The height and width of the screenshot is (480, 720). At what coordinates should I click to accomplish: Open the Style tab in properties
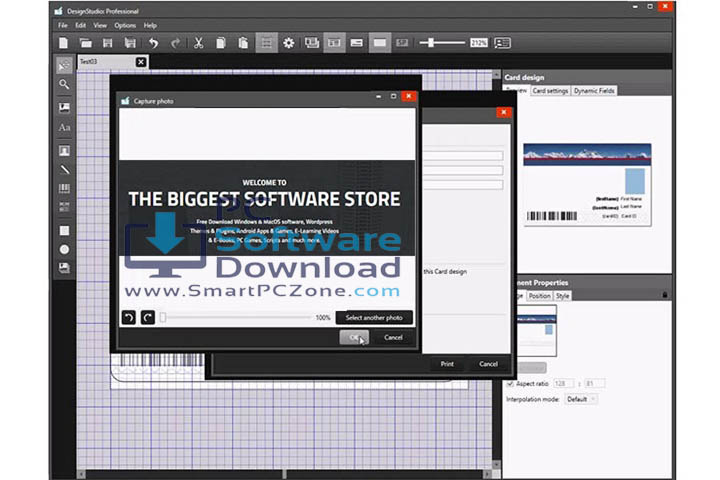pyautogui.click(x=562, y=296)
